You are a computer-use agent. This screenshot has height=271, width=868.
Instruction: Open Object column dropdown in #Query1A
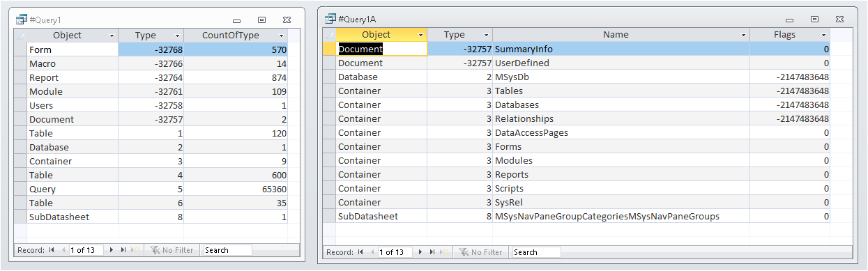pos(420,34)
